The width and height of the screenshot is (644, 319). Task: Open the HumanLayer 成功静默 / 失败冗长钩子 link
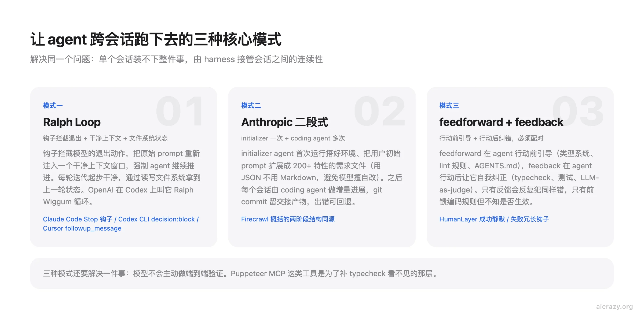click(x=494, y=219)
